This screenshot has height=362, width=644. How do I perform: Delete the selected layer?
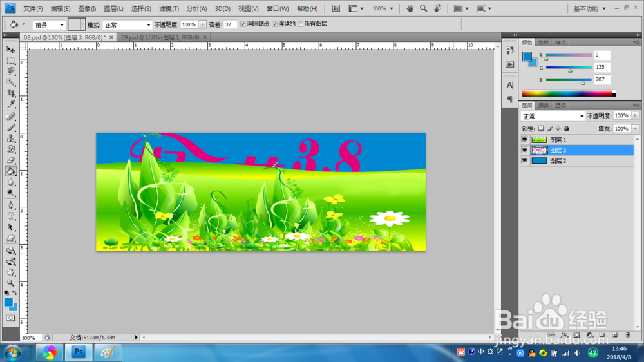(627, 335)
